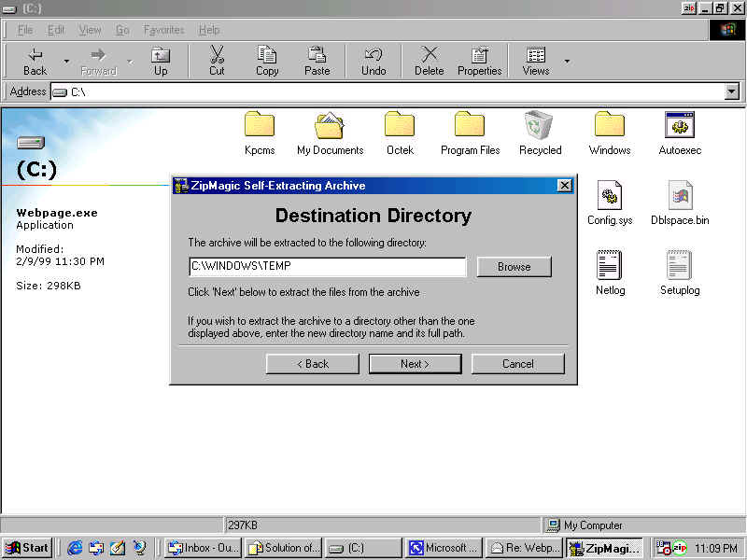Screen dimensions: 747x560
Task: Click the Outlook Express quick launch icon
Action: point(96,548)
